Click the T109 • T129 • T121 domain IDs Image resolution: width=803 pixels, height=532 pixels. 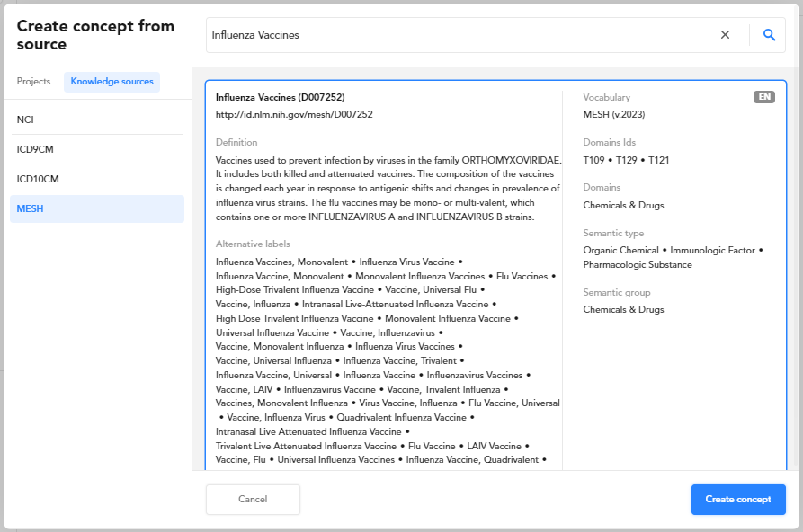626,160
